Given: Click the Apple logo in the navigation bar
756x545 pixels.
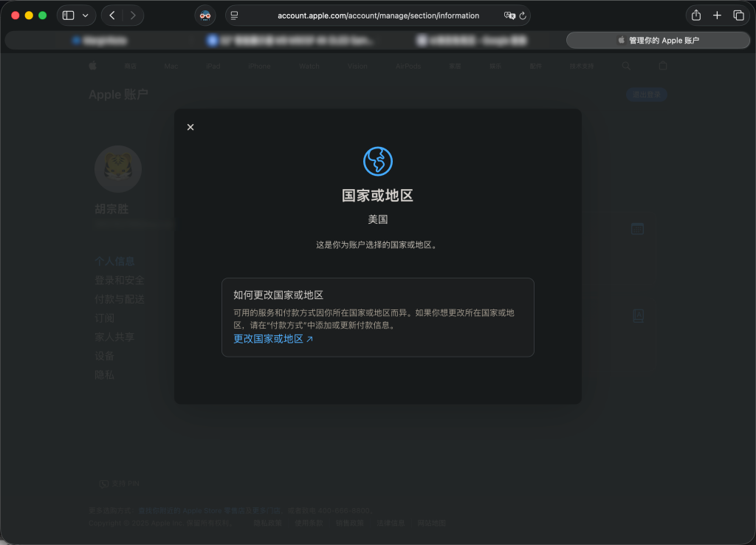Looking at the screenshot, I should (x=92, y=66).
